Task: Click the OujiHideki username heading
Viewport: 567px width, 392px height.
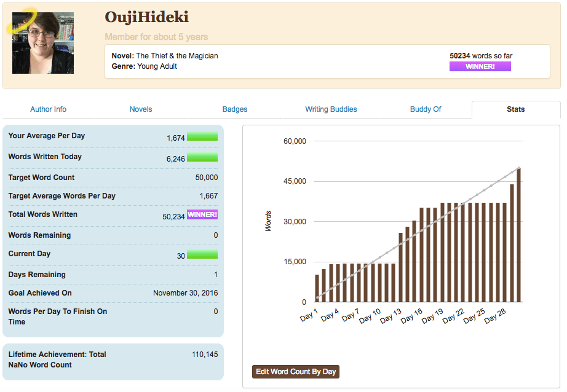Action: pyautogui.click(x=146, y=17)
